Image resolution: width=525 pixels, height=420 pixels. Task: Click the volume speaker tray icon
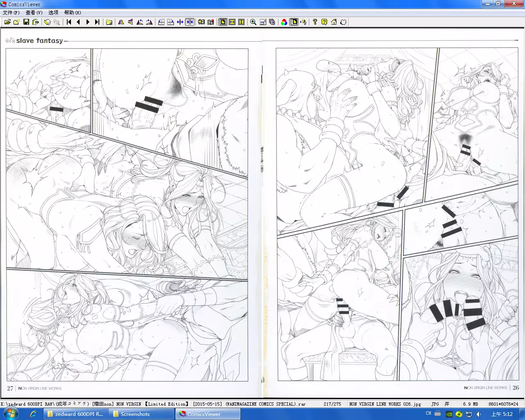tap(479, 414)
